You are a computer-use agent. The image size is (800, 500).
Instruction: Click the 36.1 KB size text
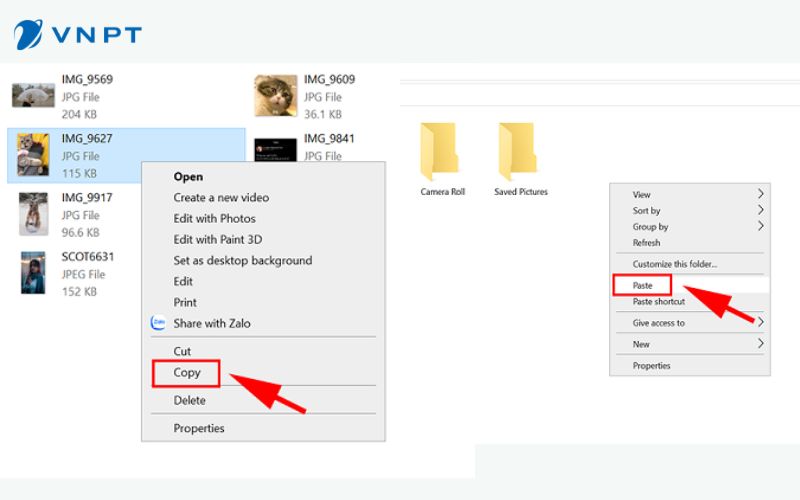323,114
